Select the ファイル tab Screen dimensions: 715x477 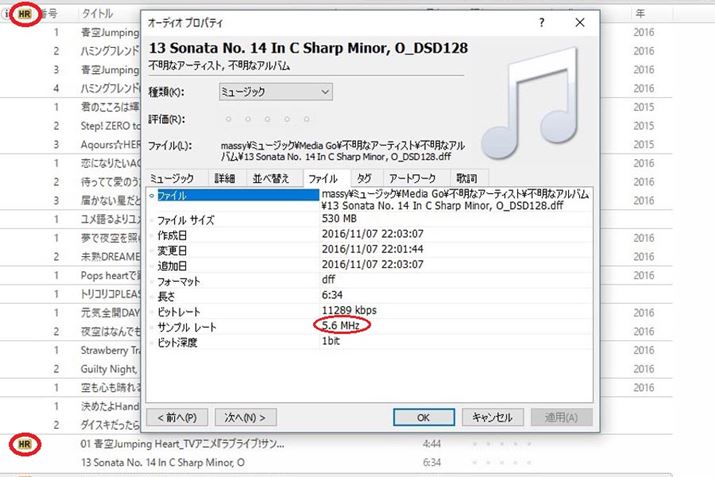tap(323, 178)
